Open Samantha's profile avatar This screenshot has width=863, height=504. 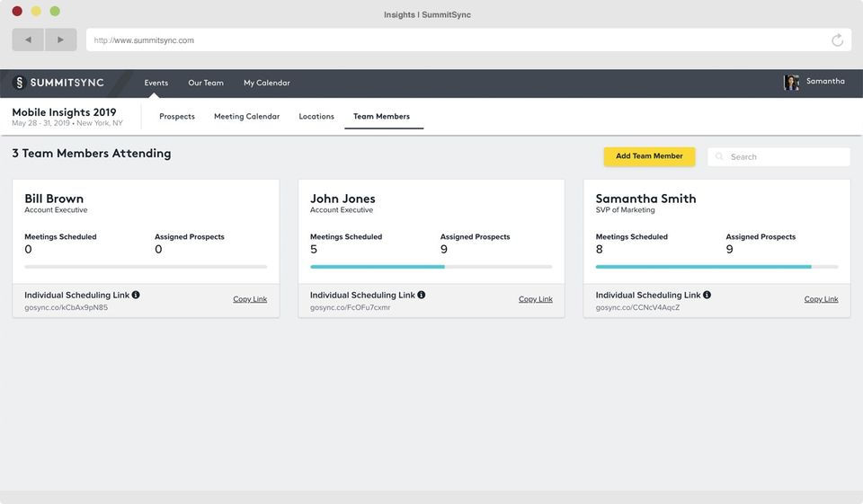[791, 82]
